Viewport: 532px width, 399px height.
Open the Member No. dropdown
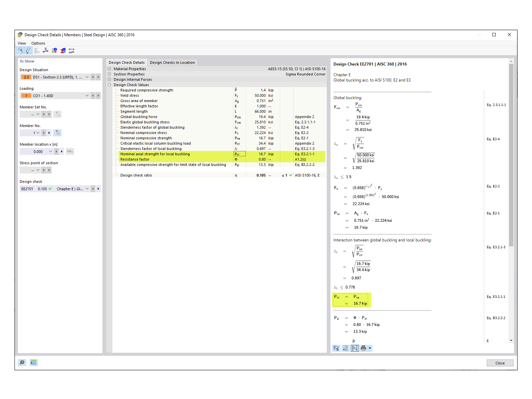(x=38, y=133)
